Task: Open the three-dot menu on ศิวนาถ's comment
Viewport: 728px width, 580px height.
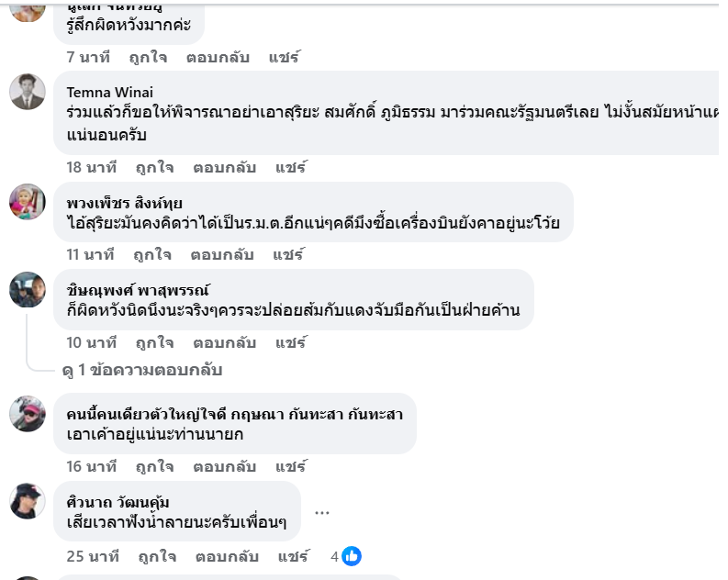Action: 322,512
